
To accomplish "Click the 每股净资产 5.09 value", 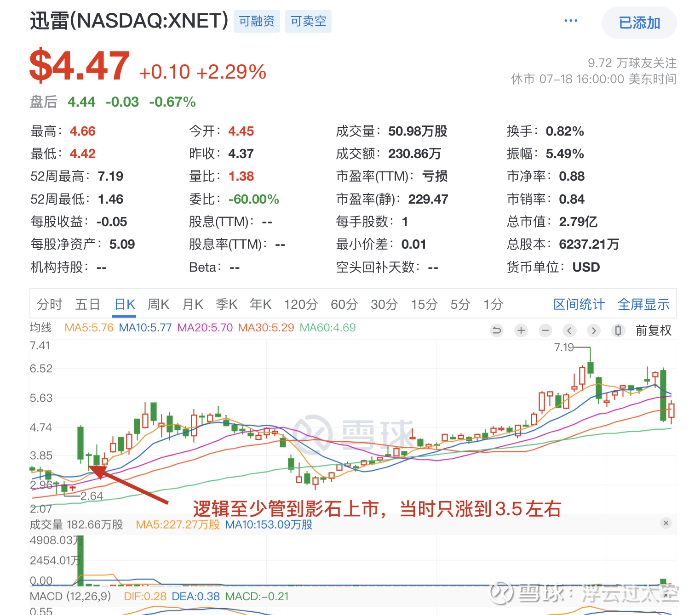I will [122, 244].
